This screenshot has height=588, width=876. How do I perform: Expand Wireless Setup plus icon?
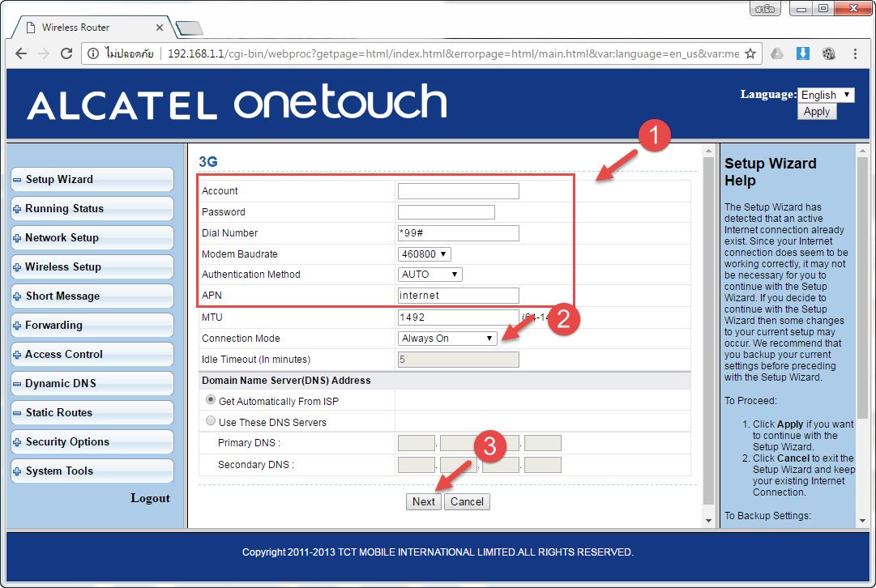(17, 267)
